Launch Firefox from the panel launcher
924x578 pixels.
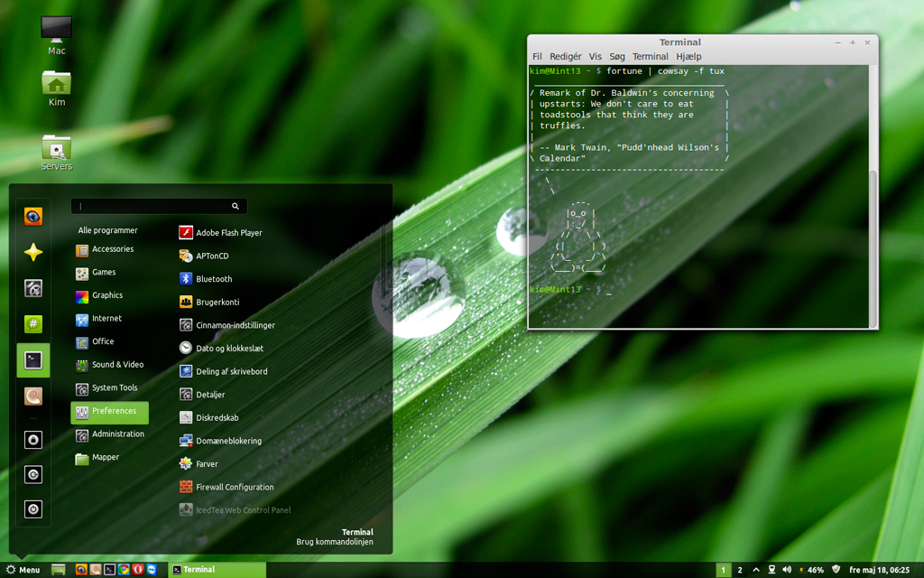tap(81, 569)
